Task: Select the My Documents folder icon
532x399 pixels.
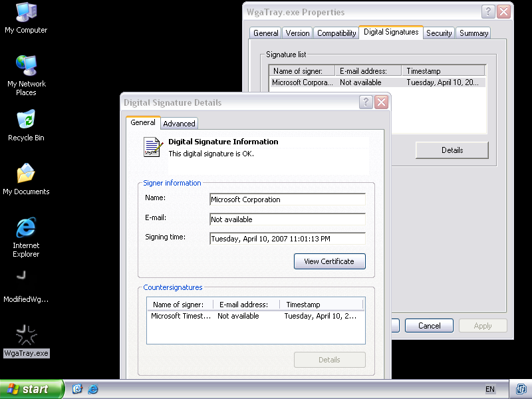Action: [26, 179]
